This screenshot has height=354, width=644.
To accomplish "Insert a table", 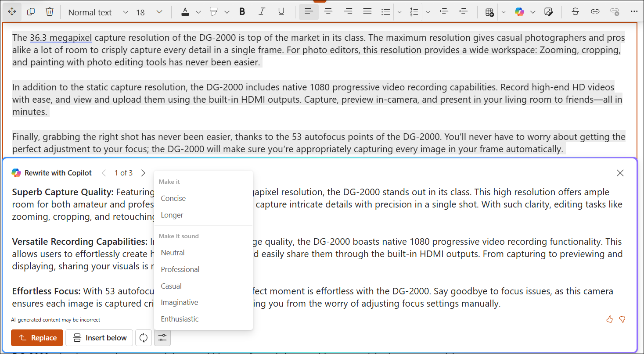I will coord(489,11).
